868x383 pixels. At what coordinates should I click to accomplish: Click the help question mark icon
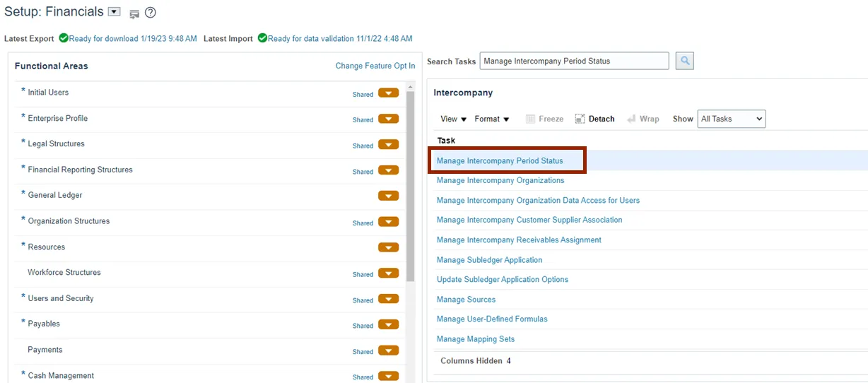pos(150,13)
